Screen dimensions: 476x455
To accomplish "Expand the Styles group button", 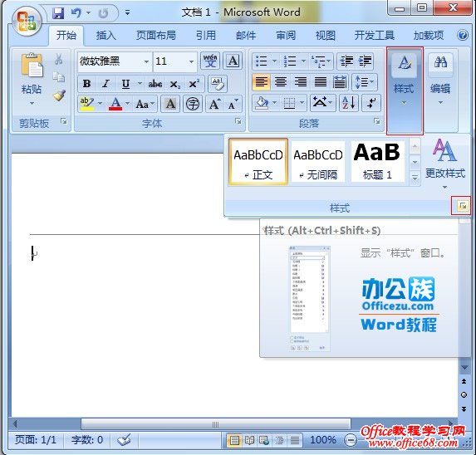I will coord(404,91).
